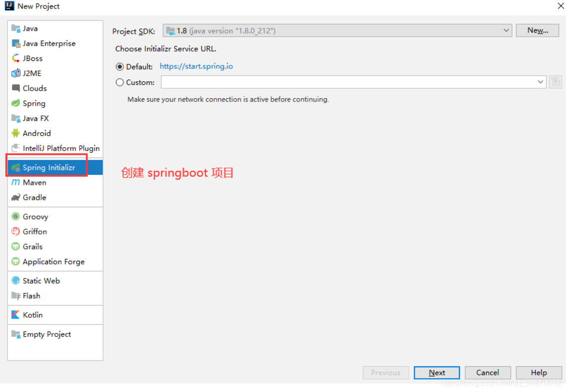Choose Groovy label in list
Screen dimensions: 566x392
[35, 217]
